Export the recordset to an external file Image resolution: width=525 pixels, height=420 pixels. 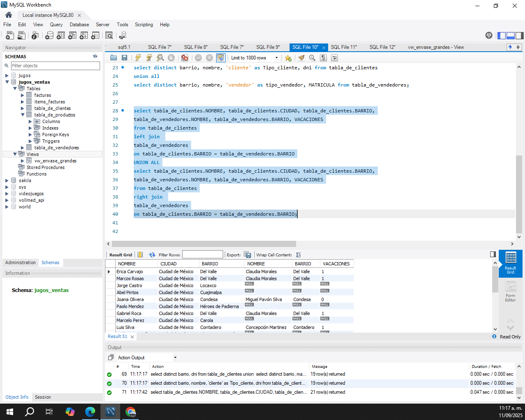coord(247,255)
